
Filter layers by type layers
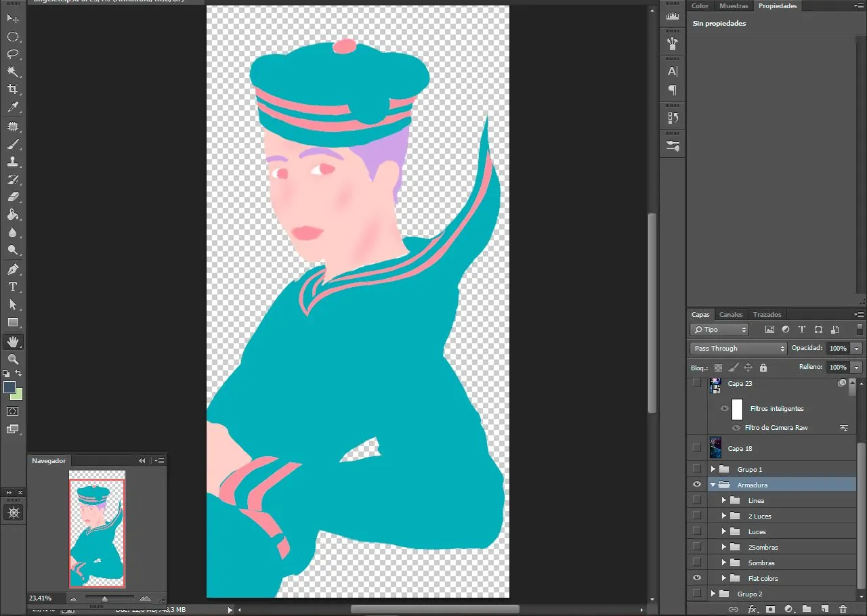click(x=802, y=330)
